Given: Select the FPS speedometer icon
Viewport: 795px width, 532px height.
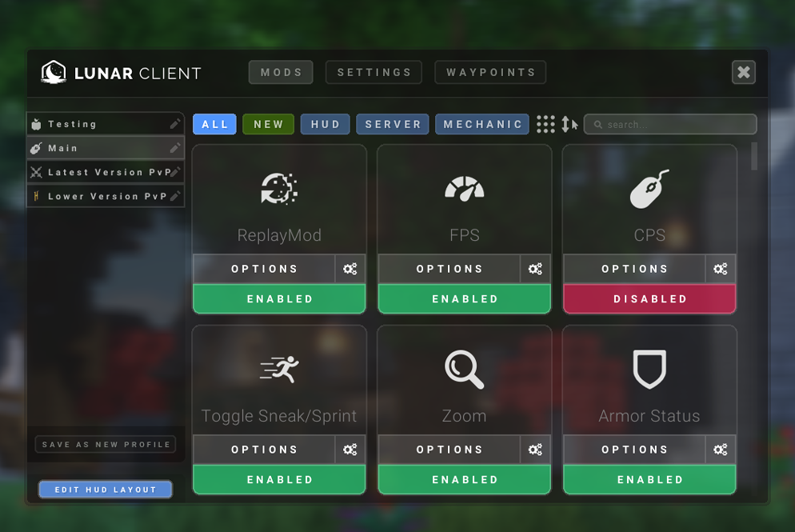Looking at the screenshot, I should pos(464,187).
